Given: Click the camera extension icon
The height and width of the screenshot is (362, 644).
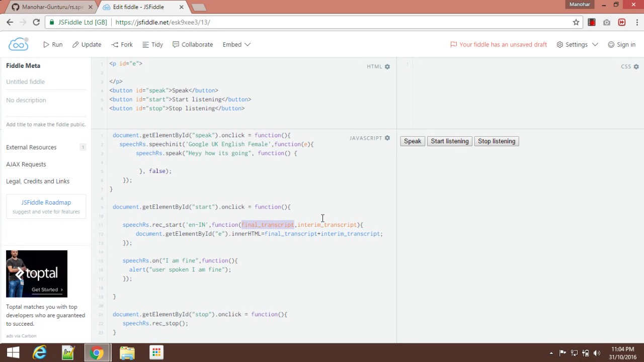Looking at the screenshot, I should coord(607,22).
